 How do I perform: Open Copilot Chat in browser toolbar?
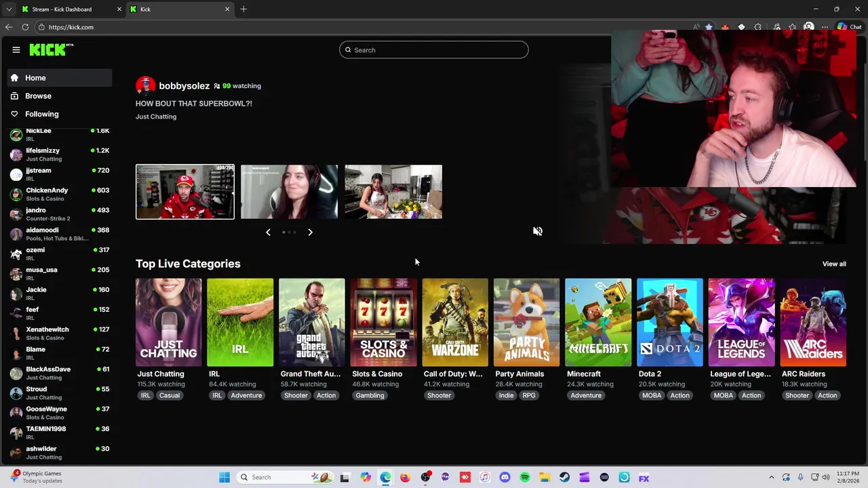pos(849,27)
